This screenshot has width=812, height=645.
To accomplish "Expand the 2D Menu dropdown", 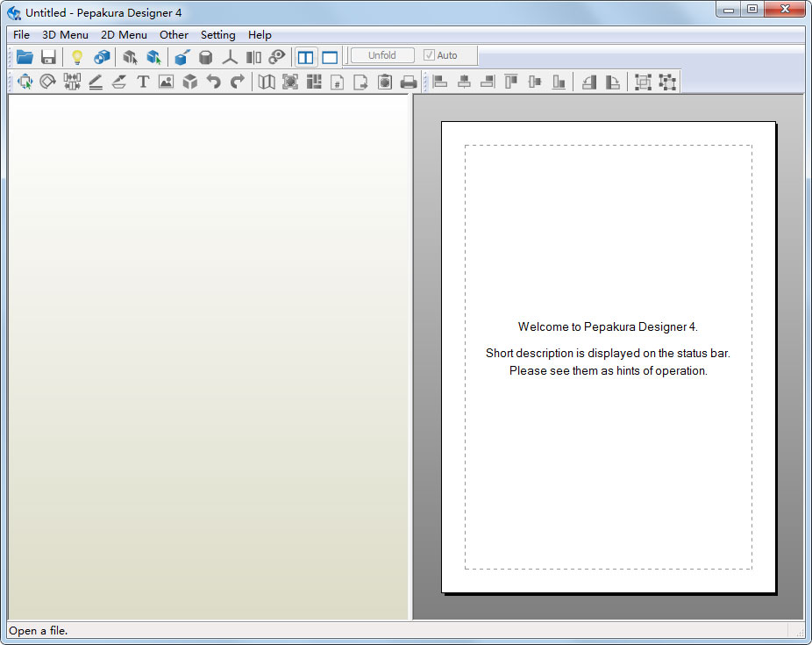I will pyautogui.click(x=124, y=35).
